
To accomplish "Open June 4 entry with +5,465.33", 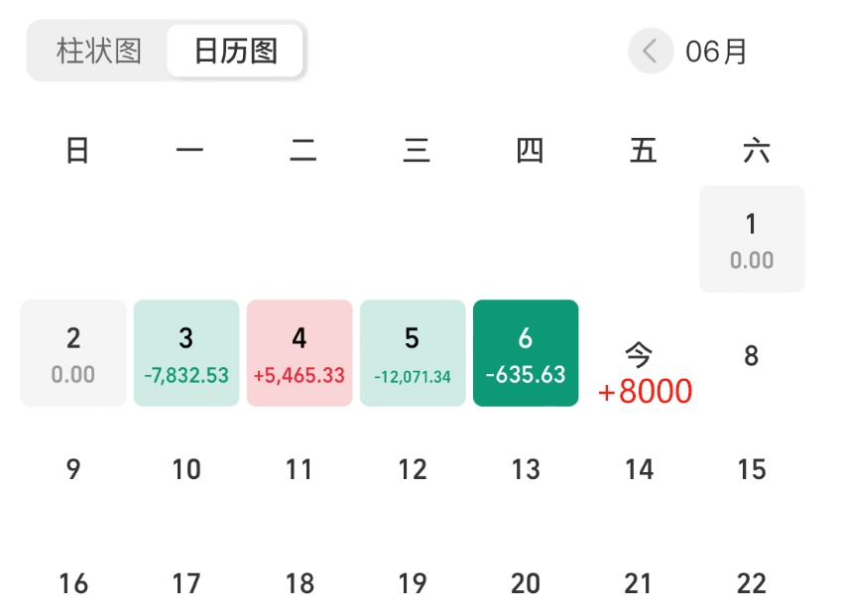I will click(300, 353).
